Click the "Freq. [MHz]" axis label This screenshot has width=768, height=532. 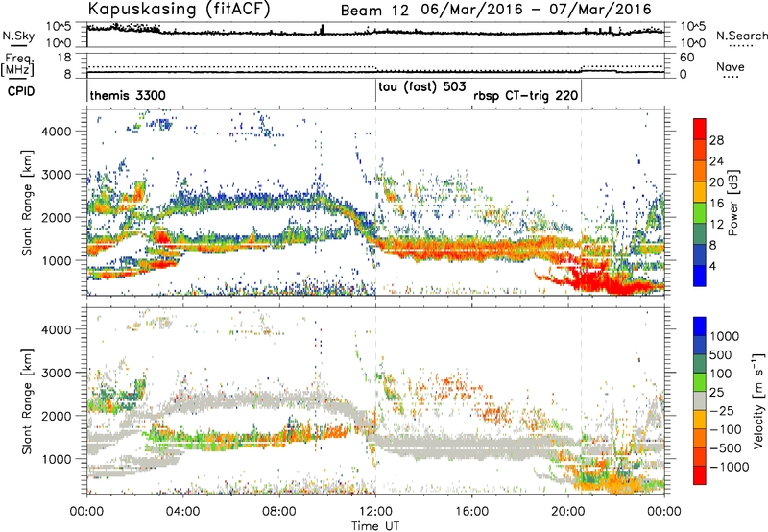[17, 64]
